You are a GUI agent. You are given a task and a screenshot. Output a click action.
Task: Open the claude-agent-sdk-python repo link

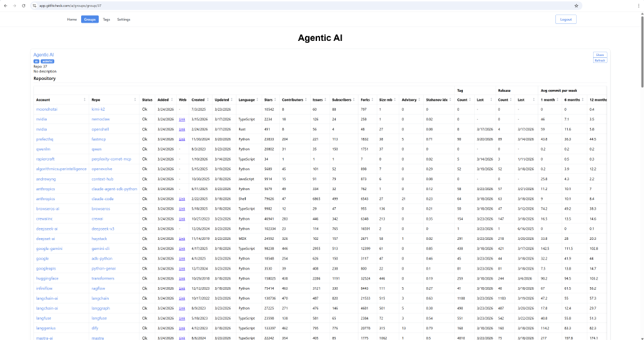point(114,189)
